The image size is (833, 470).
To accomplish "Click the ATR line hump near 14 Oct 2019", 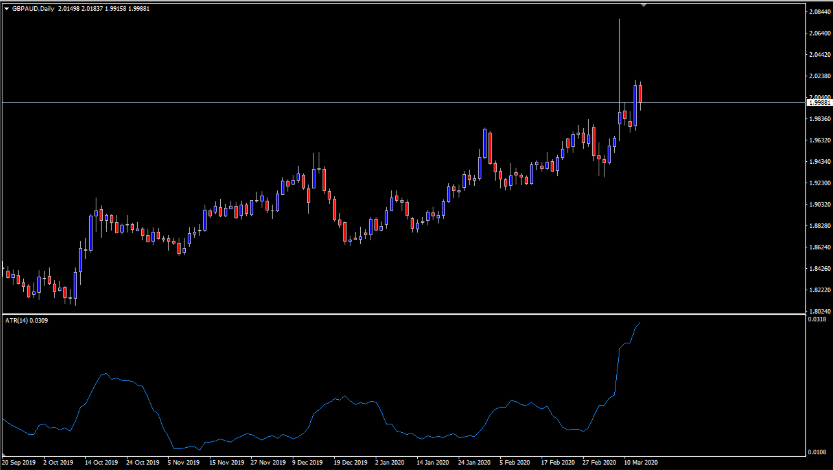I will (x=104, y=375).
